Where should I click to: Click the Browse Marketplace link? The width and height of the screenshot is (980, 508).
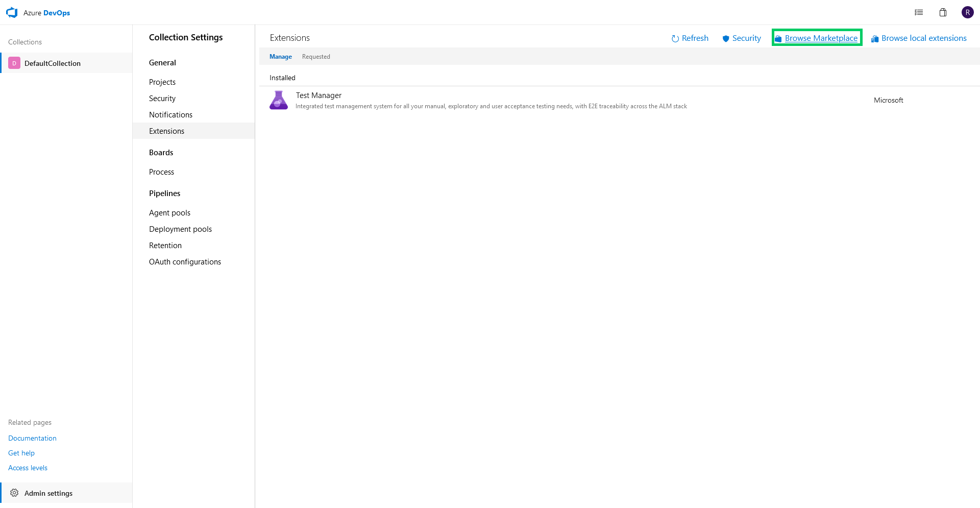click(821, 38)
